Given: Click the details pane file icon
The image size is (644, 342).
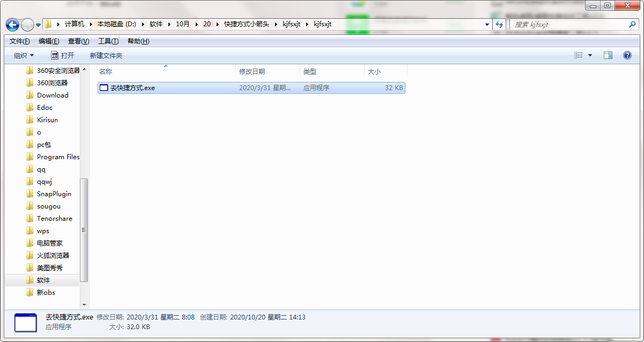Looking at the screenshot, I should [25, 323].
